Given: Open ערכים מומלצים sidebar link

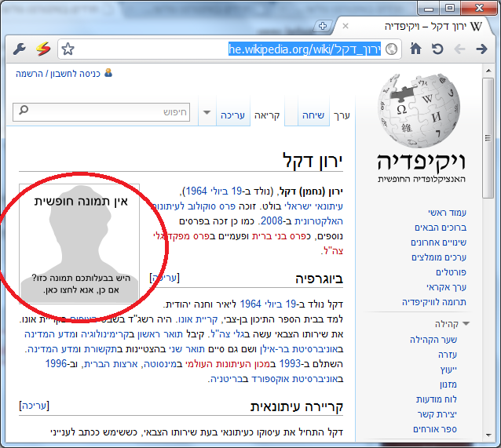Looking at the screenshot, I should pos(439,257).
